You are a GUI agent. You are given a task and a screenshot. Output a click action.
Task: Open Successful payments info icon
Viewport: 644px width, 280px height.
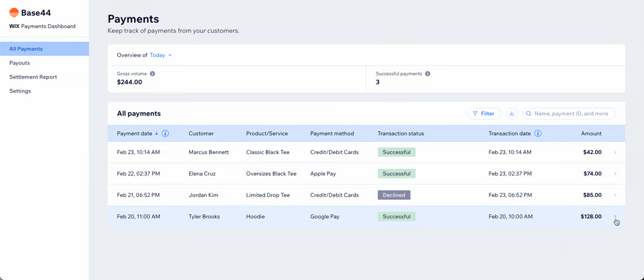point(427,74)
